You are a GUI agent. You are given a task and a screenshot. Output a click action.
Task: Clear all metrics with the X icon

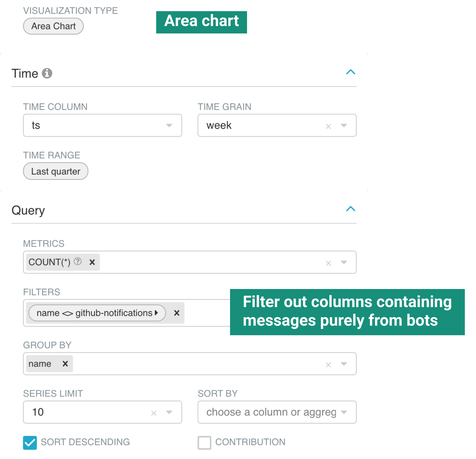(328, 263)
